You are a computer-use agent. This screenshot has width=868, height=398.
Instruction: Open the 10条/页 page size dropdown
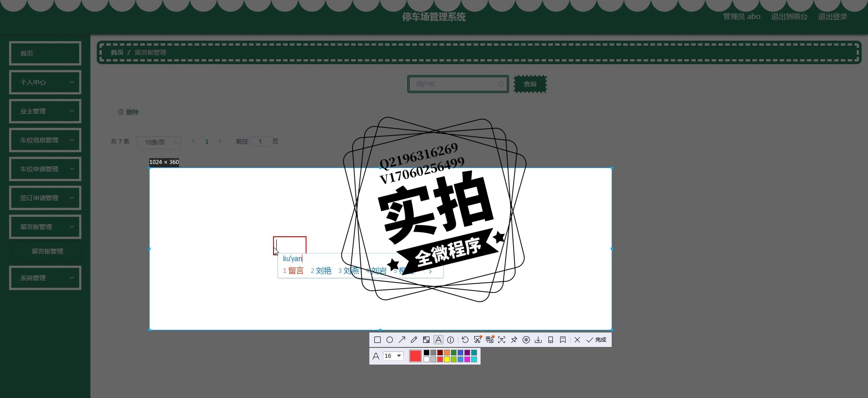tap(159, 142)
